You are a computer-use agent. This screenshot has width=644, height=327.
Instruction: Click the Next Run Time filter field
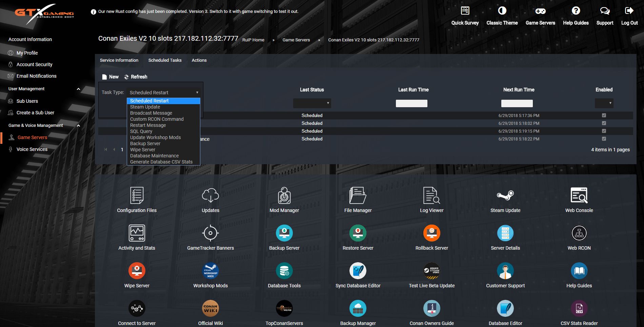517,103
